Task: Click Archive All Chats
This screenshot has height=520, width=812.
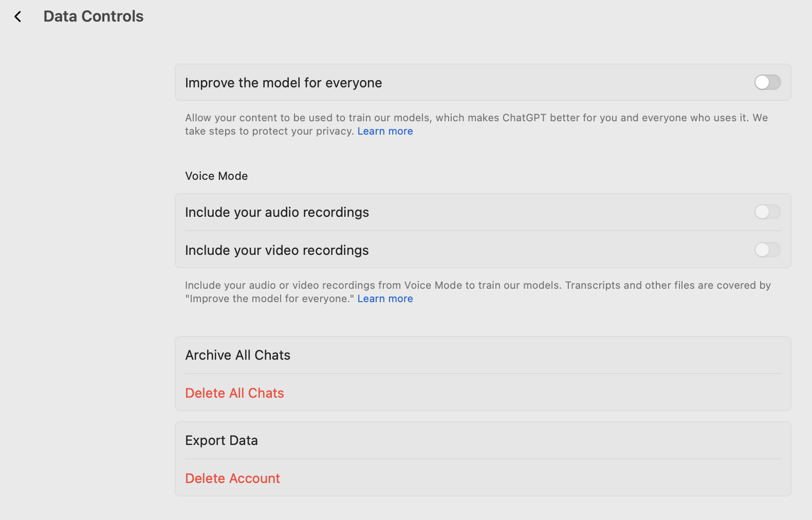Action: coord(483,355)
